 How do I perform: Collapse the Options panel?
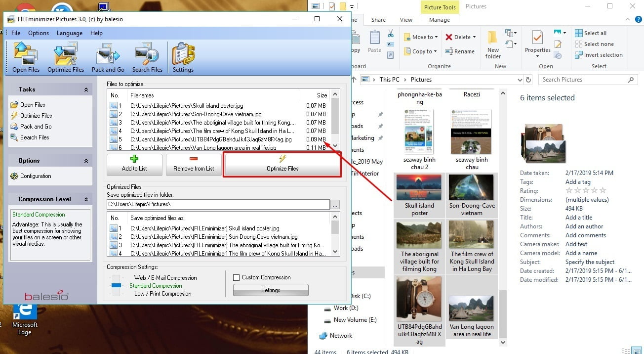point(86,161)
